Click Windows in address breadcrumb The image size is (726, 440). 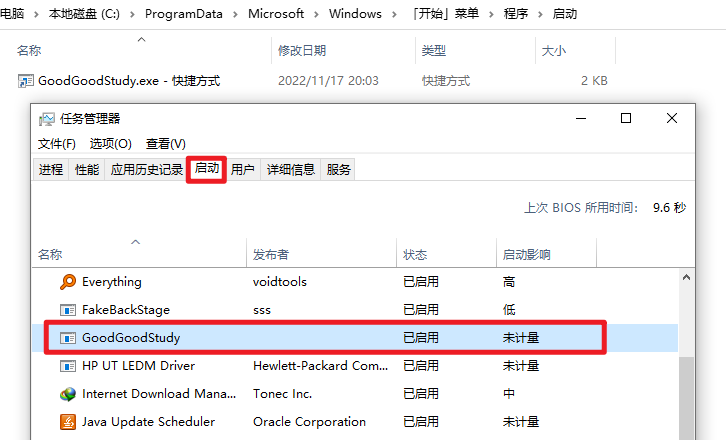[x=355, y=14]
